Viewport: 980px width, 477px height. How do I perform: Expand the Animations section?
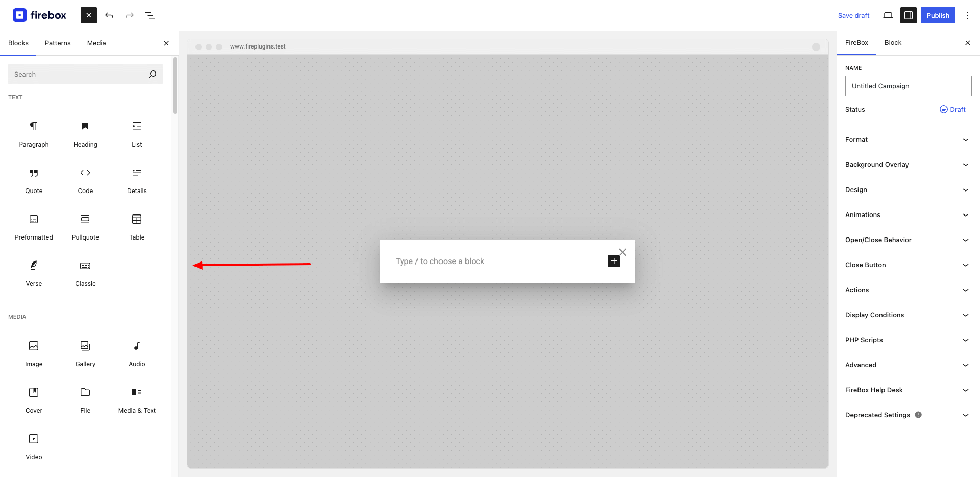908,215
